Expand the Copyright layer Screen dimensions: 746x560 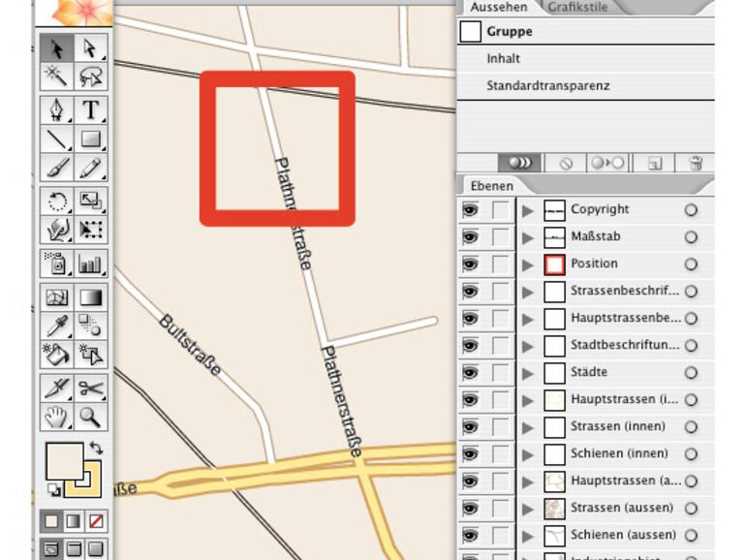click(x=528, y=210)
